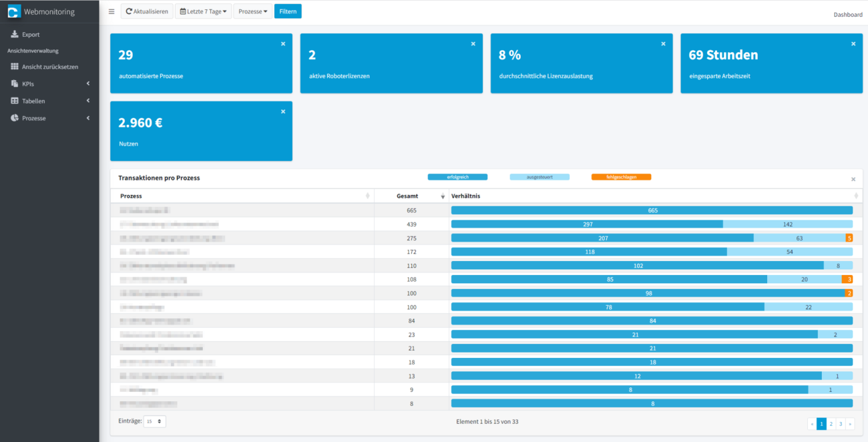Click the KPIs copy icon in sidebar
868x442 pixels.
[x=13, y=83]
